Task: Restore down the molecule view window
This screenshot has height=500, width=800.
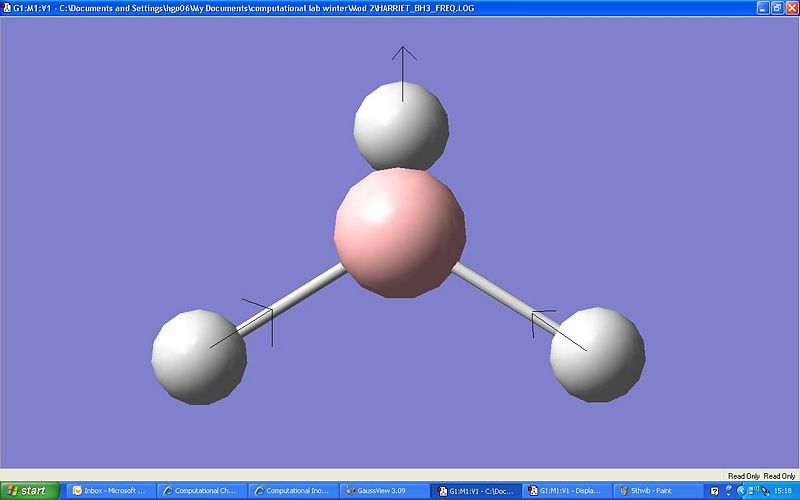Action: click(x=777, y=6)
